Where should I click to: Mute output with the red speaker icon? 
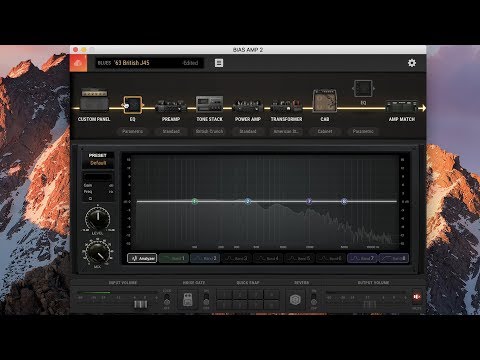click(417, 297)
